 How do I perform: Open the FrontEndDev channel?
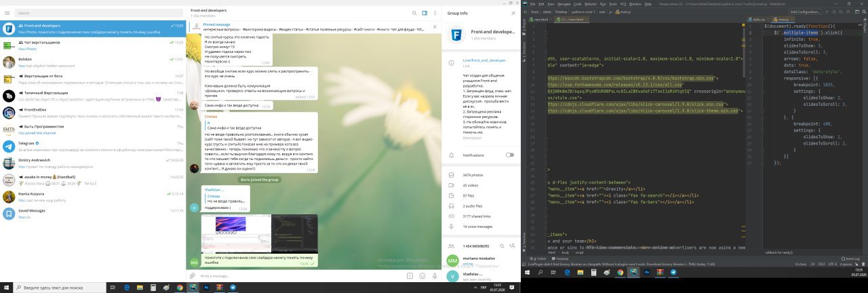click(x=93, y=112)
